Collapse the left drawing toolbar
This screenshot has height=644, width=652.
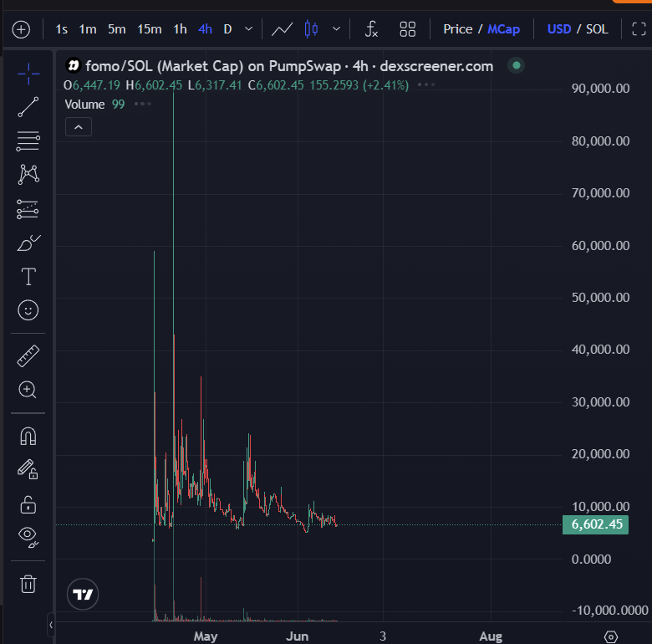pos(51,625)
